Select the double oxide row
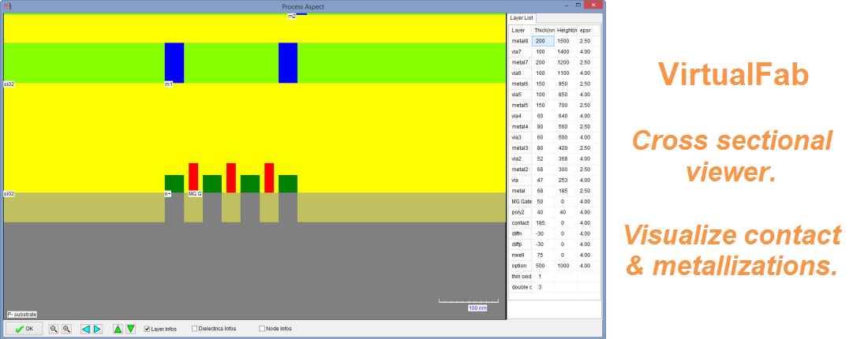 [x=555, y=287]
